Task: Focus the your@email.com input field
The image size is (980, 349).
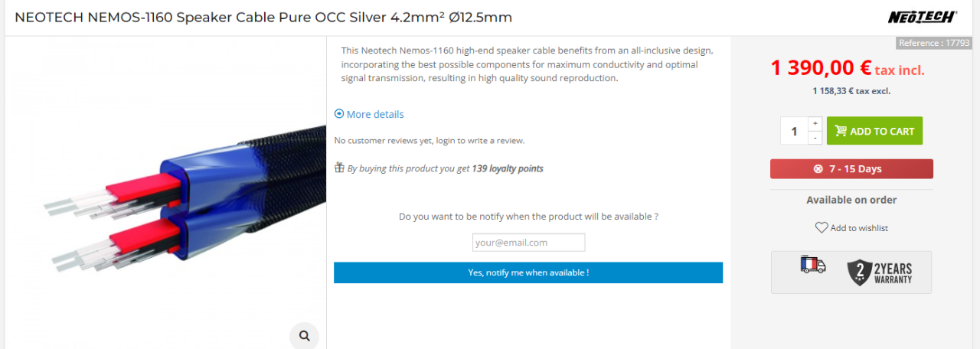Action: point(528,243)
